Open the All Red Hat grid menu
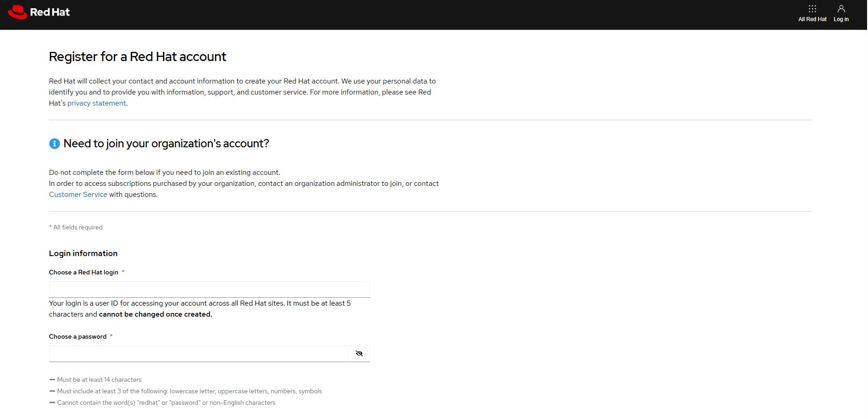The width and height of the screenshot is (868, 419). click(x=812, y=13)
